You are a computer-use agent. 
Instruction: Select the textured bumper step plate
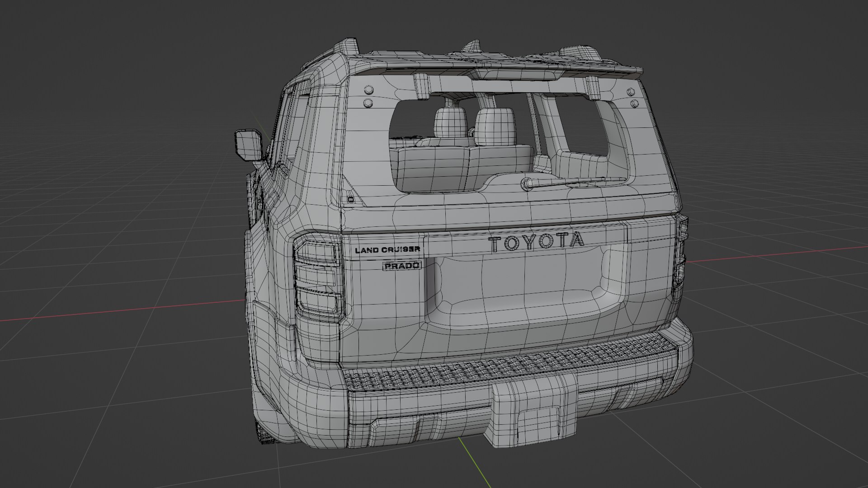pos(512,362)
